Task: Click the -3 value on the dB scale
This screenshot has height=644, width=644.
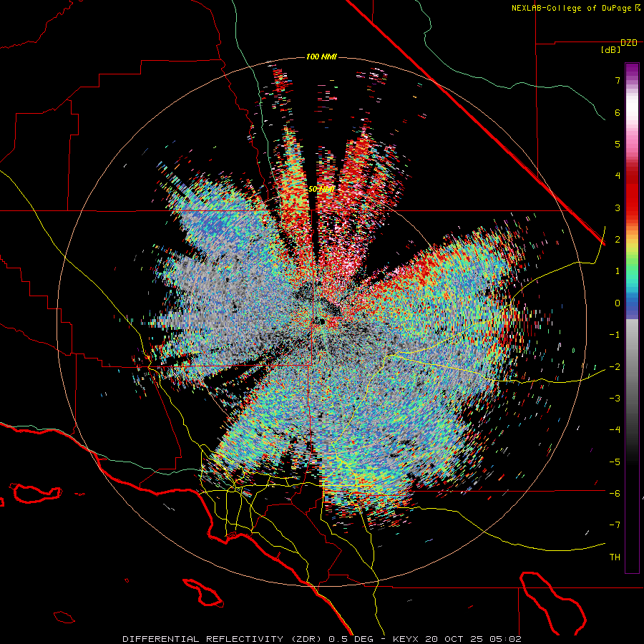Action: tap(615, 399)
